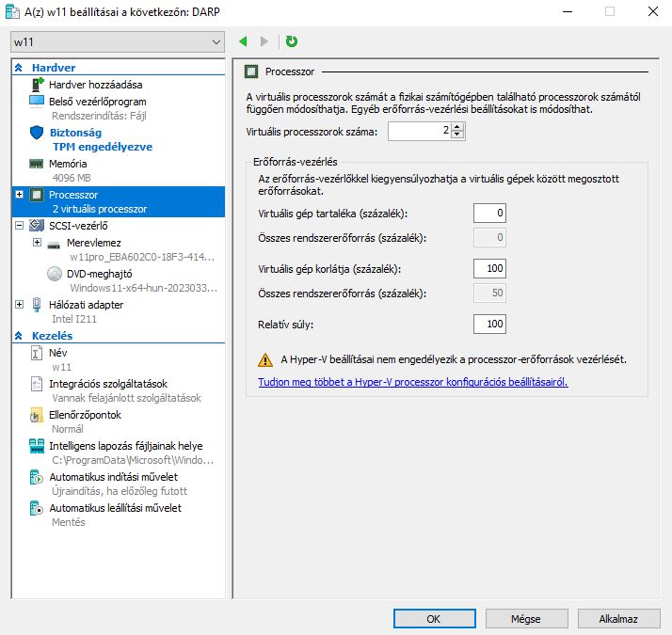Select Automatikus indítási művelet item
The width and height of the screenshot is (672, 635).
[x=113, y=477]
